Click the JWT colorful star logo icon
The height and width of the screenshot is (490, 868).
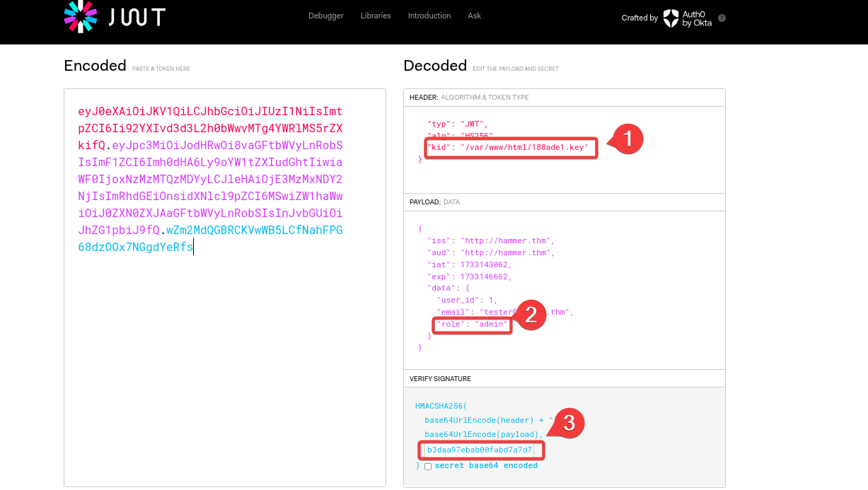pyautogui.click(x=80, y=16)
